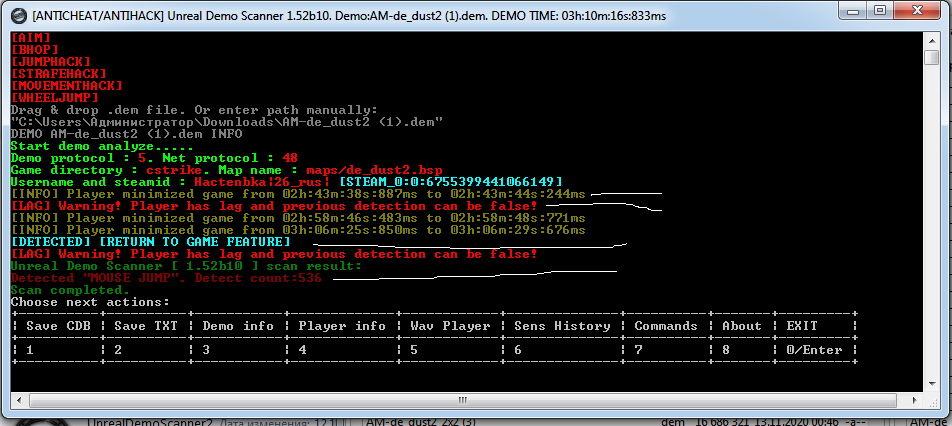Click the number 8 under About
This screenshot has height=426, width=952.
[726, 350]
